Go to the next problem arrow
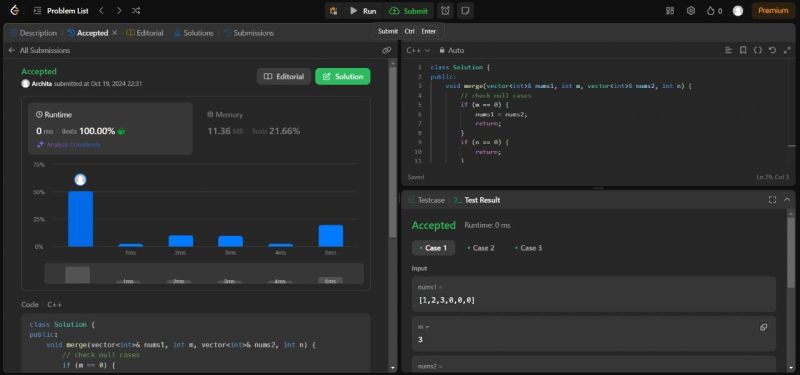Screen dimensions: 800x375 (x=119, y=10)
